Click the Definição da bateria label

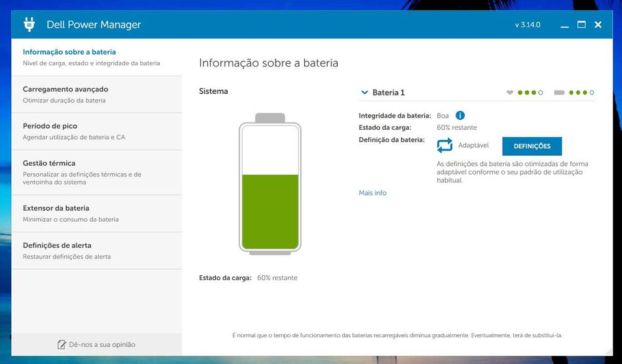tap(391, 140)
